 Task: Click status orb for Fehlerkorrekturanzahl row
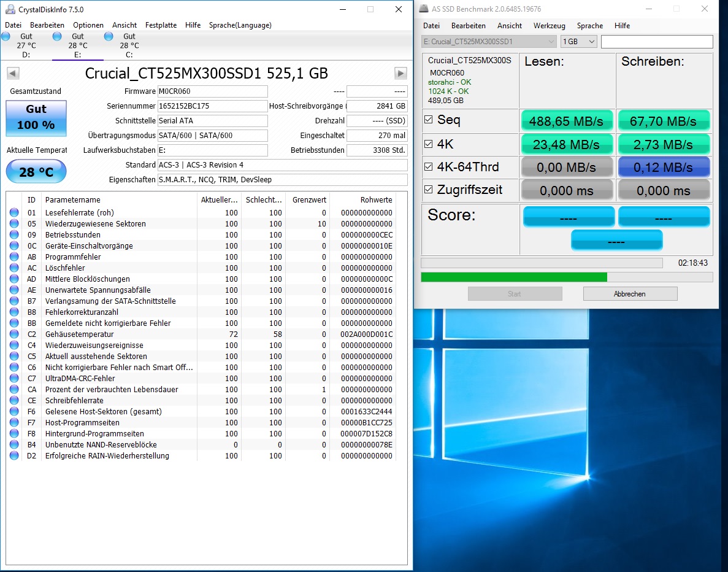14,312
